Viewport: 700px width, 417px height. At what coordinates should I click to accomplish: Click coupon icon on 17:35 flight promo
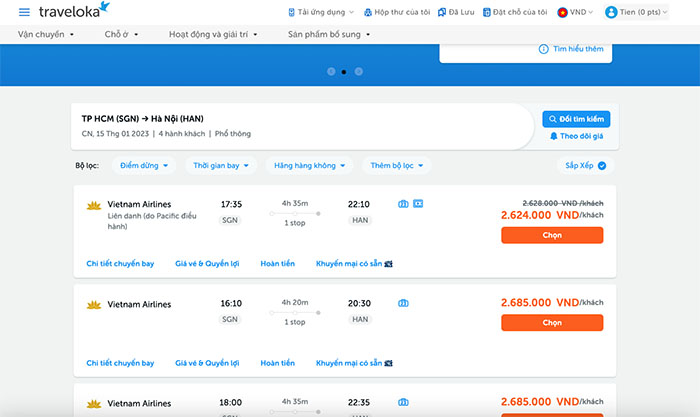tap(388, 264)
